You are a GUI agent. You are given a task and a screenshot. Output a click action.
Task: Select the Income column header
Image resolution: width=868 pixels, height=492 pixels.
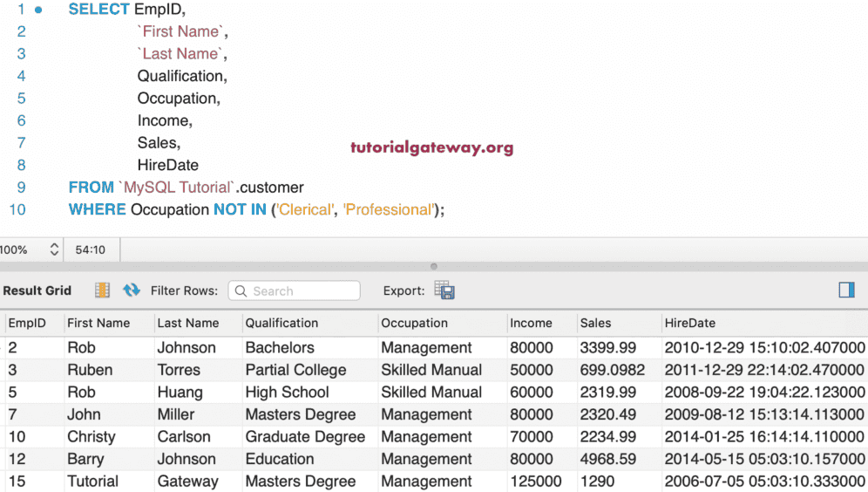click(531, 323)
